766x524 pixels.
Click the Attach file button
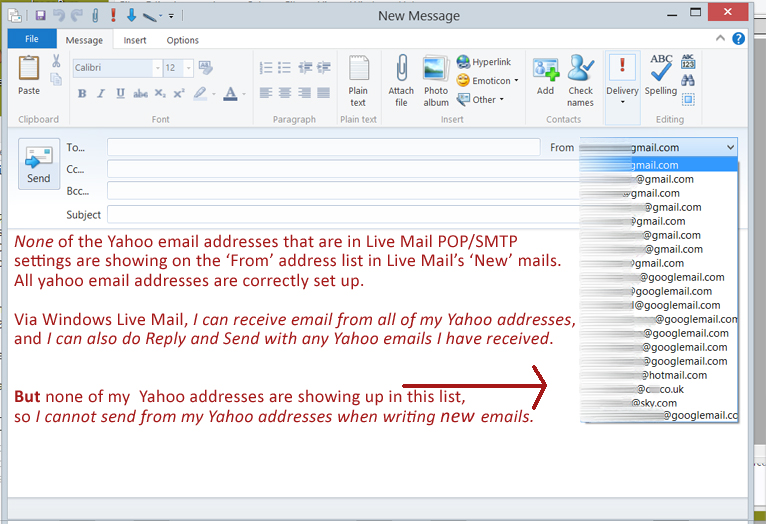coord(401,81)
